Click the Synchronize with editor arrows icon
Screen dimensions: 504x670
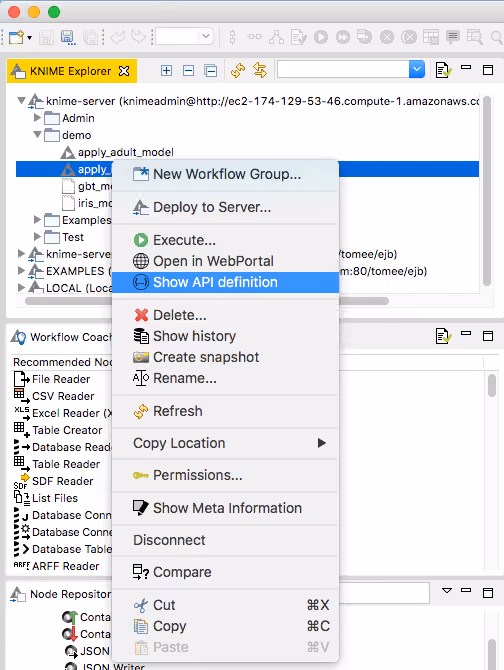260,71
